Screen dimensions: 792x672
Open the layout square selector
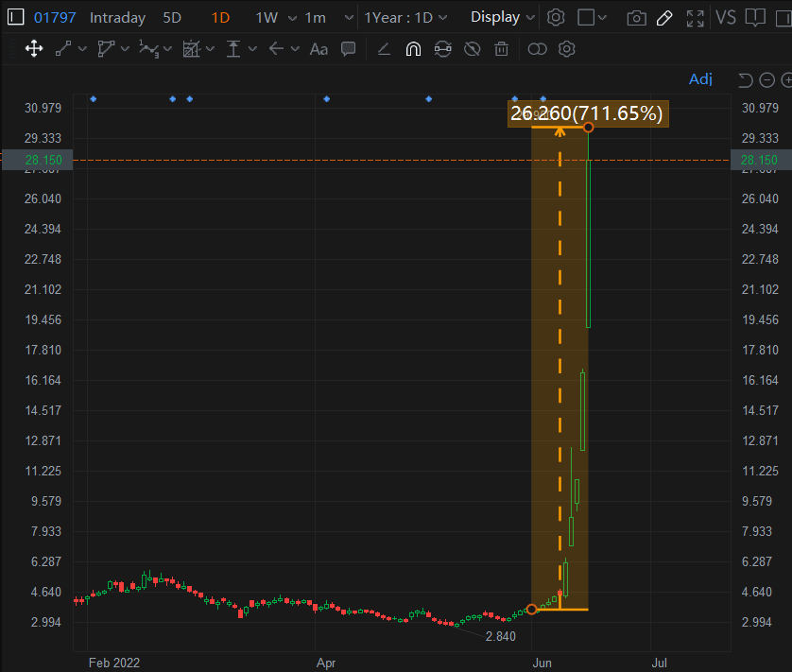click(x=592, y=18)
